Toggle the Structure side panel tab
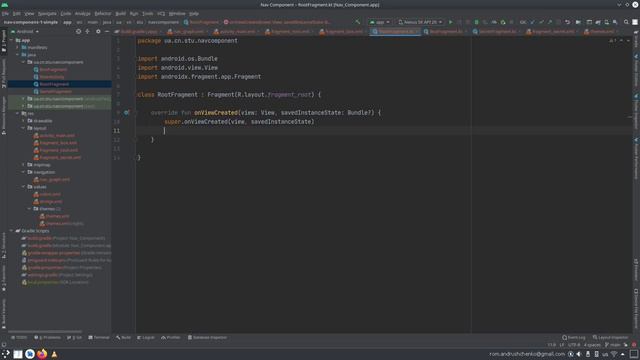Image resolution: width=640 pixels, height=360 pixels. [x=4, y=245]
